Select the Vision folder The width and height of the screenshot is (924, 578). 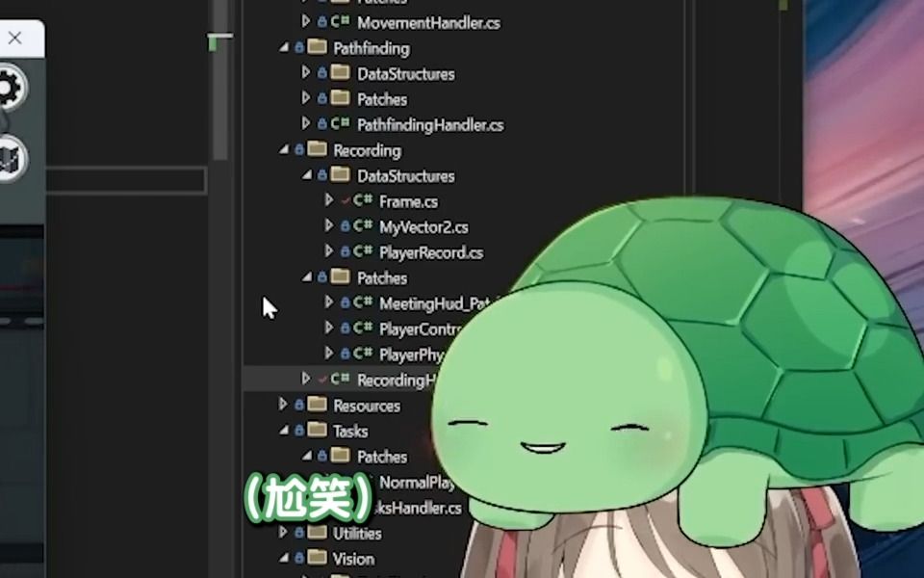pyautogui.click(x=353, y=559)
